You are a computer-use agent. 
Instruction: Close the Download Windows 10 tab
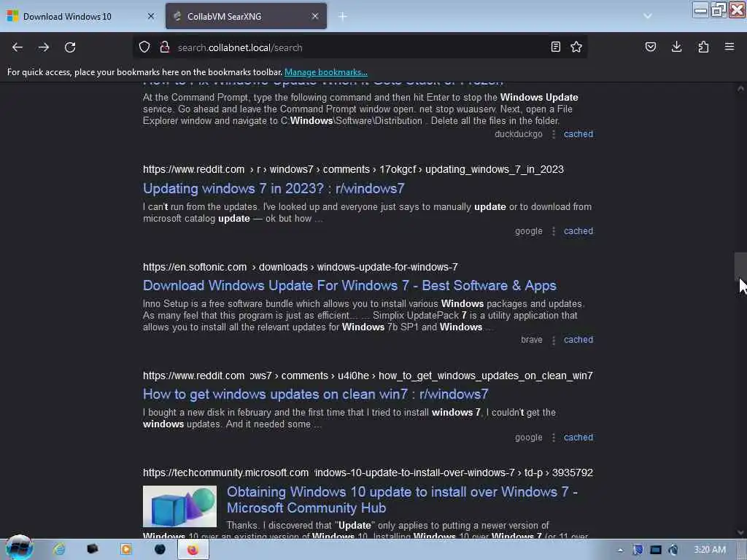tap(151, 16)
